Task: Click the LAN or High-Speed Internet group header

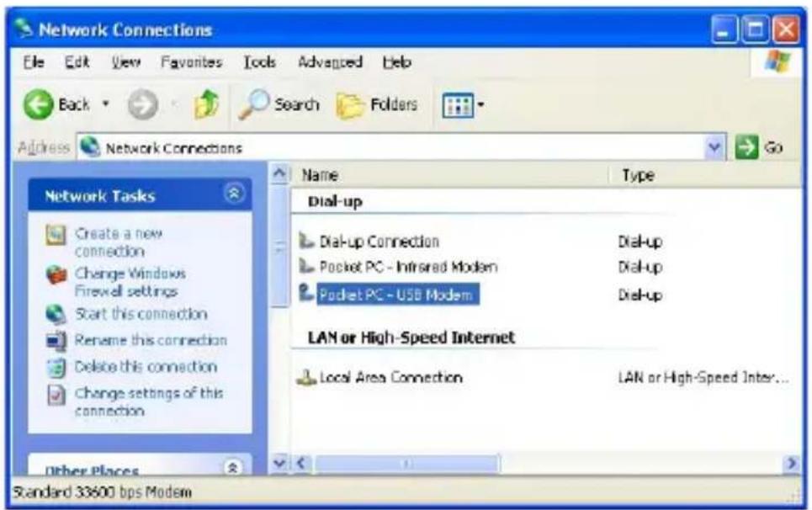Action: [411, 337]
